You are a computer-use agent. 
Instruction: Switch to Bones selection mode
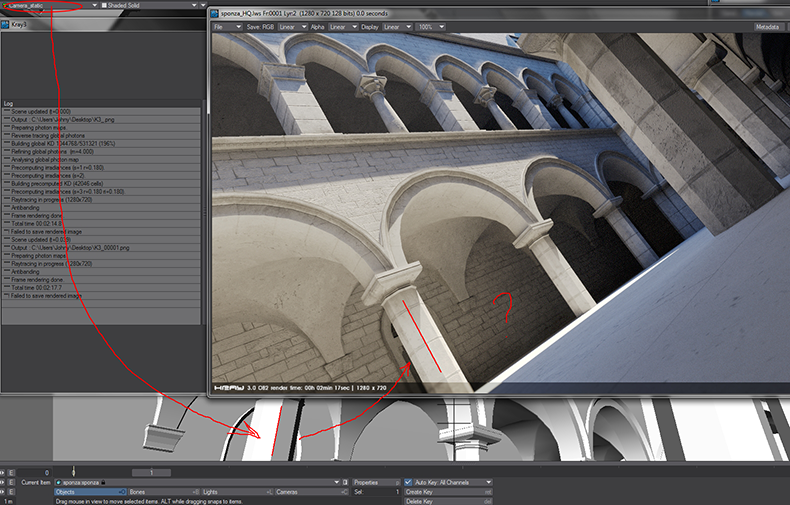pyautogui.click(x=163, y=492)
